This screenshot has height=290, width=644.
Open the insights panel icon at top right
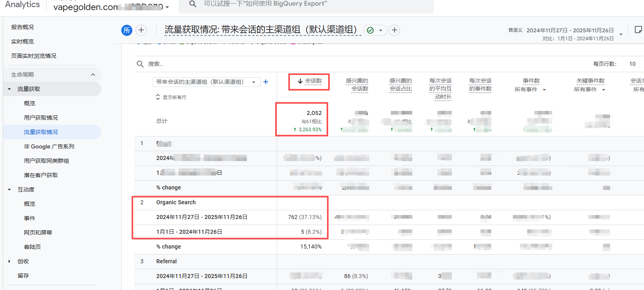[638, 30]
